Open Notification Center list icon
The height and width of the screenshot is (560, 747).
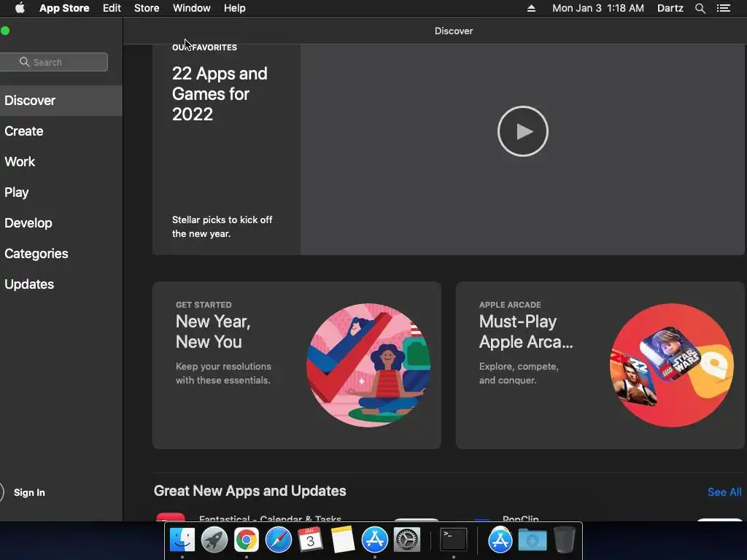click(723, 8)
